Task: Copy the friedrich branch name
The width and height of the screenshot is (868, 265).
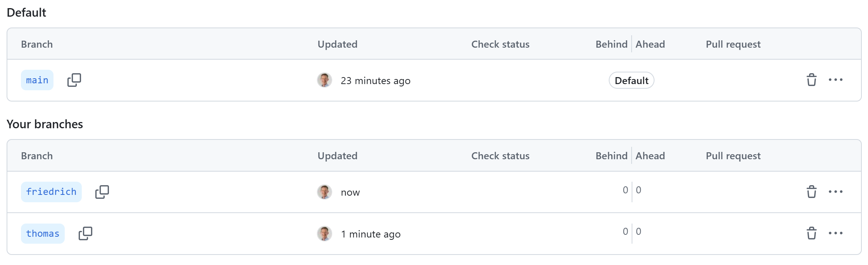Action: tap(102, 192)
